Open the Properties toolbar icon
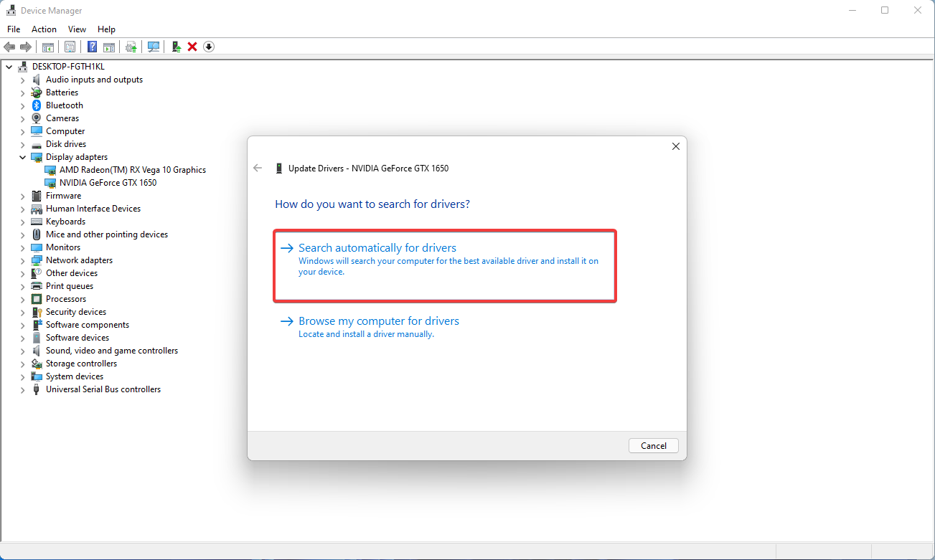935x560 pixels. click(x=70, y=47)
